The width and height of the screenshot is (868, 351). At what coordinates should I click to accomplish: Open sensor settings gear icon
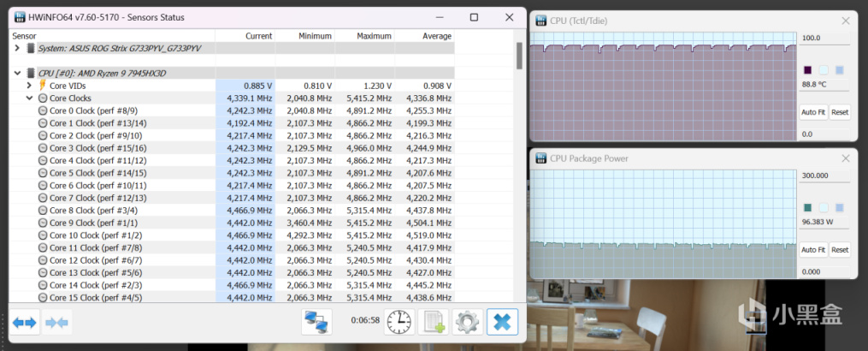(x=468, y=322)
